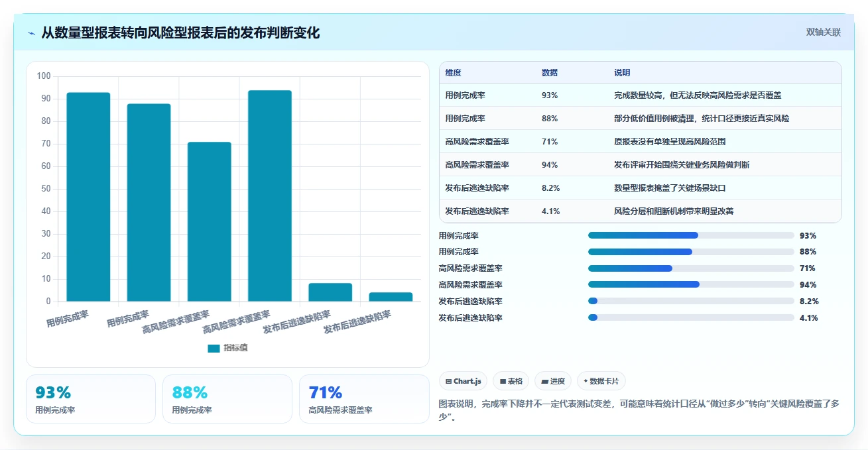Click the 93% progress bar

[x=691, y=235]
